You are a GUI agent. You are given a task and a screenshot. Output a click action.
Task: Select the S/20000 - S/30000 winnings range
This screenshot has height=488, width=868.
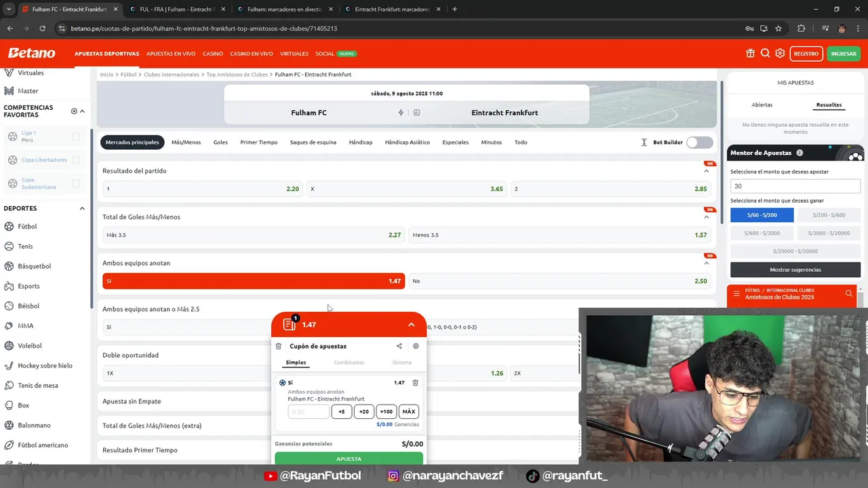tap(795, 251)
